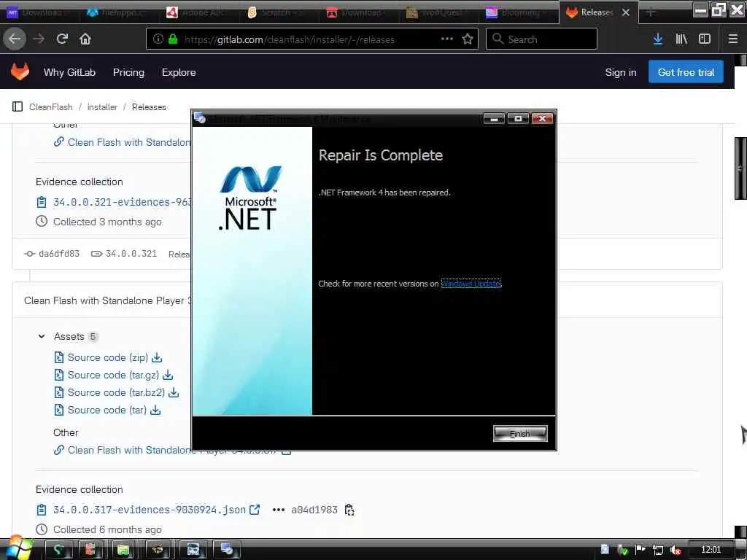Collapse the Assets section chevron
The image size is (747, 560).
coord(42,336)
